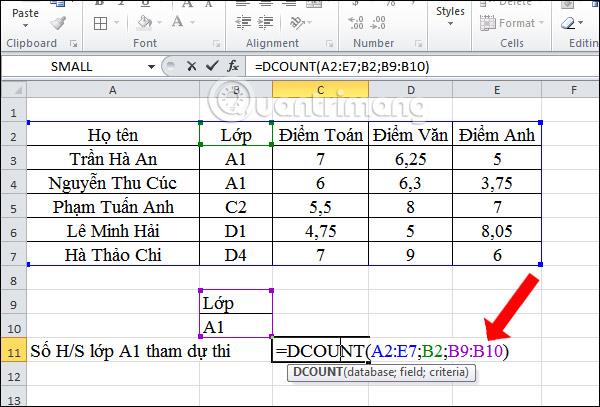Select cell 'Trần Hà An'
Image resolution: width=600 pixels, height=407 pixels.
point(113,158)
